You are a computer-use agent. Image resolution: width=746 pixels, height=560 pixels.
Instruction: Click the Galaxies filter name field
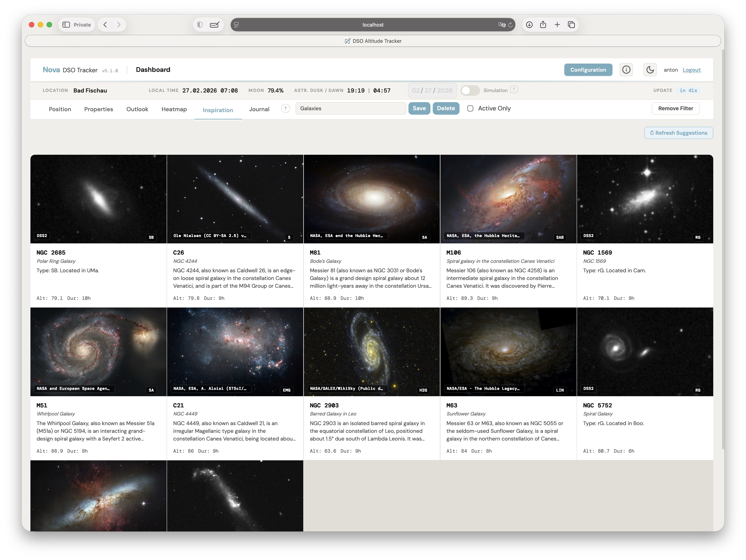(351, 108)
